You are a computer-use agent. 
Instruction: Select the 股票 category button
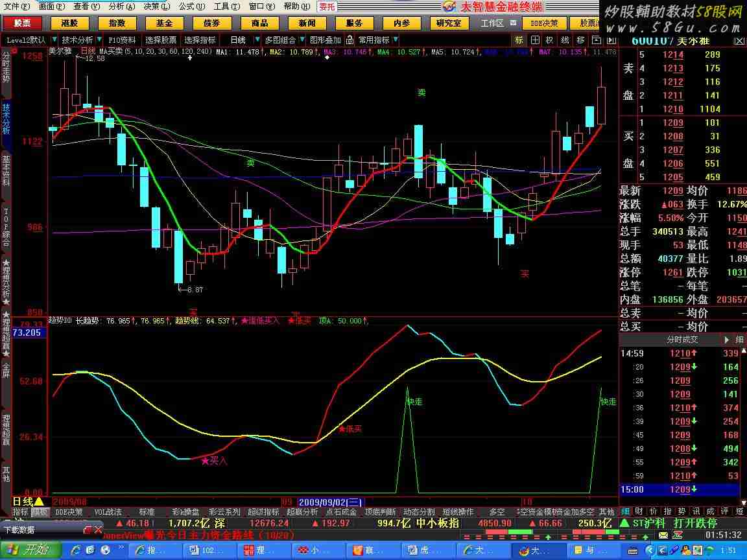22,23
